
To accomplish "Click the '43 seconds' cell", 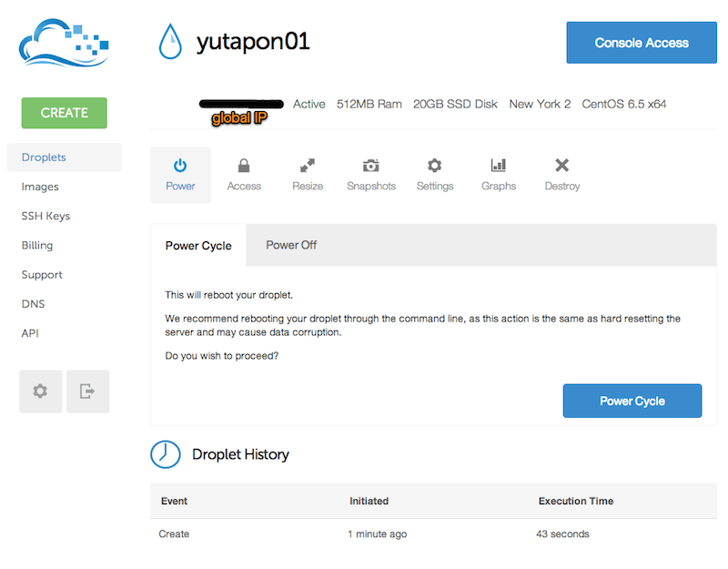I will click(x=562, y=534).
